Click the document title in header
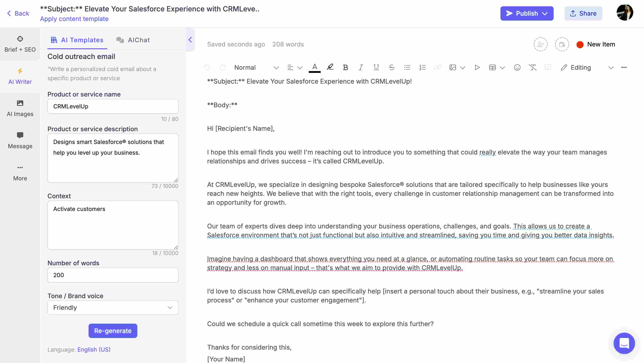The image size is (644, 363). click(x=150, y=9)
